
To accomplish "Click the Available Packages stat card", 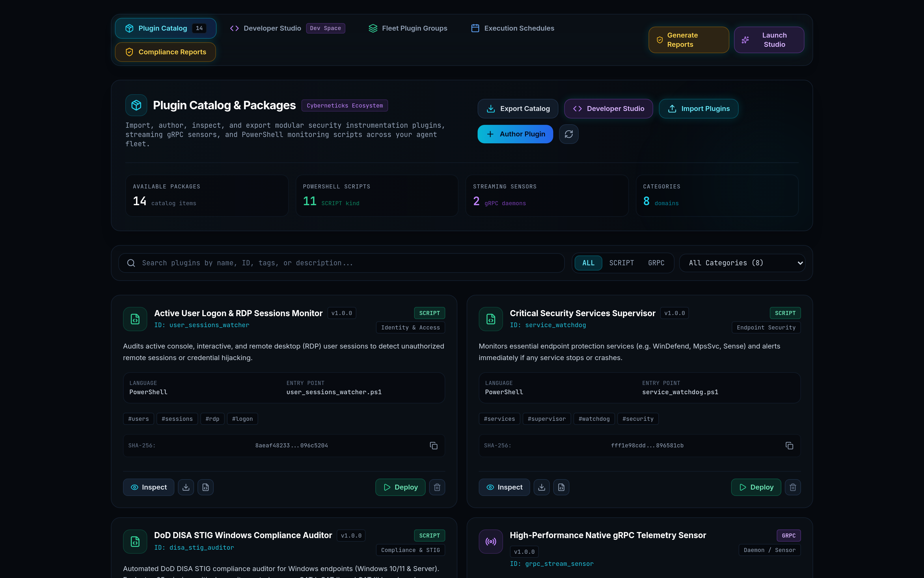I will coord(207,196).
